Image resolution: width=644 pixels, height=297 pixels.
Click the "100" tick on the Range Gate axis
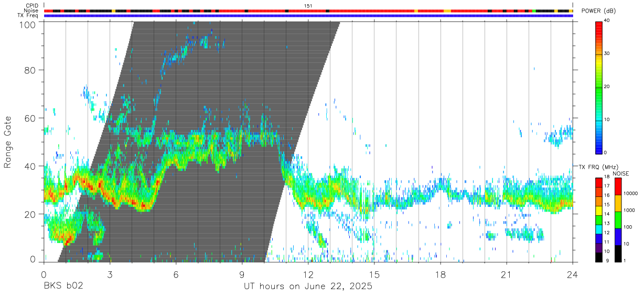click(28, 24)
